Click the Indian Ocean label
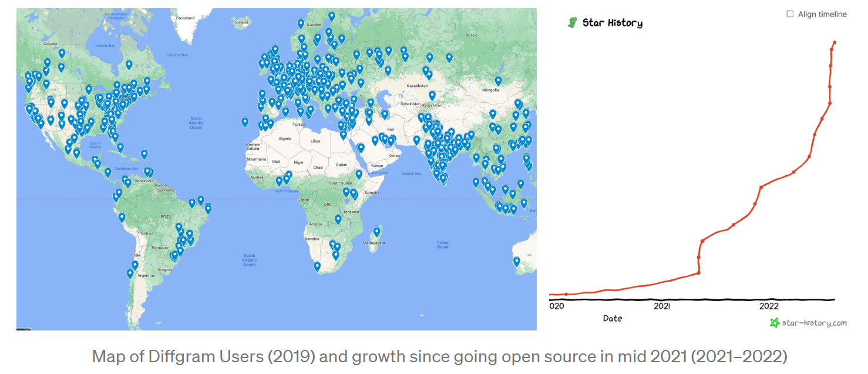 [443, 244]
